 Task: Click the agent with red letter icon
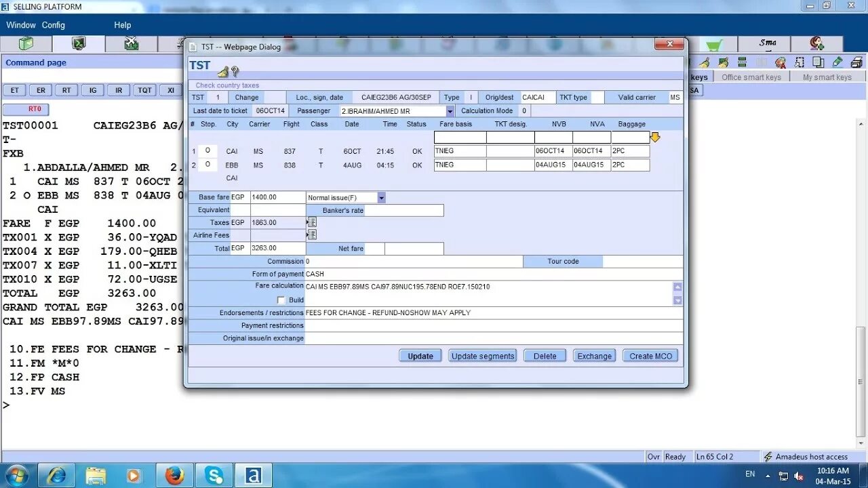(781, 62)
